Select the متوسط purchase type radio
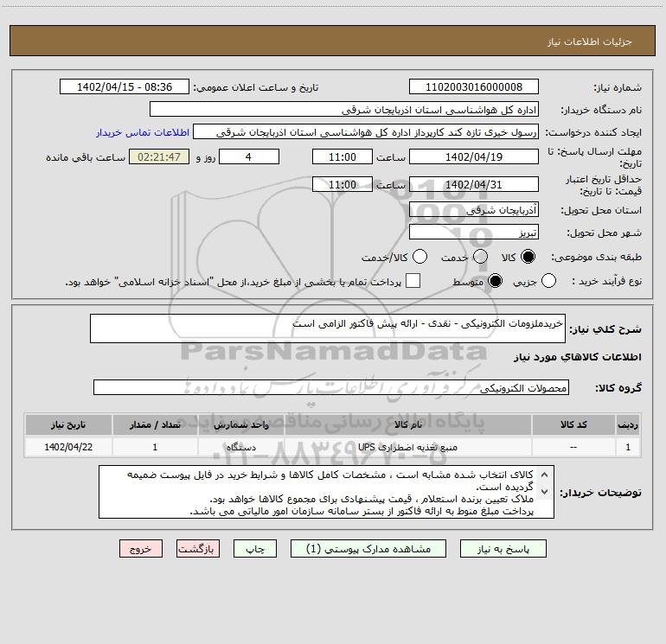Screen dimensions: 666x644 click(x=495, y=281)
